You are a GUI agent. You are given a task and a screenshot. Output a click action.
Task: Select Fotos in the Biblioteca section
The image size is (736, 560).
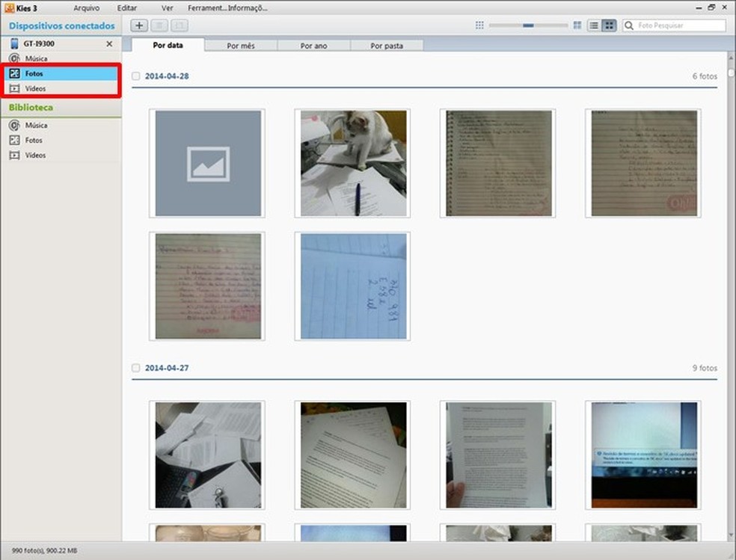[x=34, y=140]
